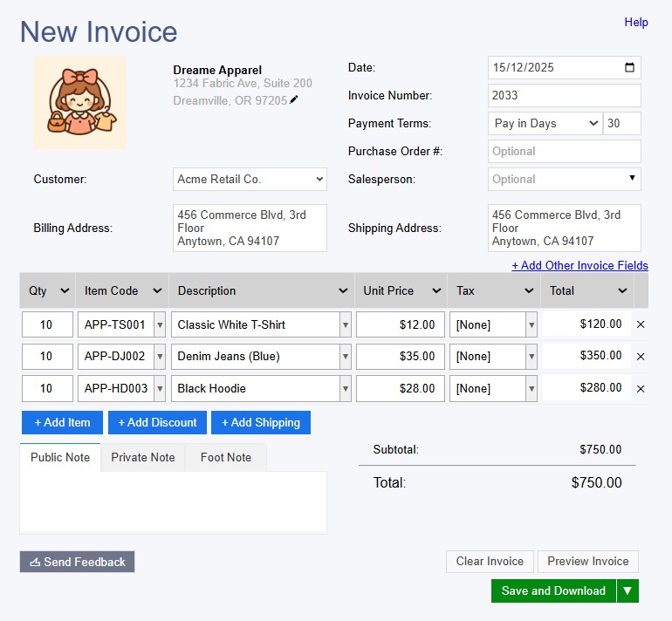
Task: Open the Customer dropdown showing Acme Retail Co.
Action: (x=250, y=179)
